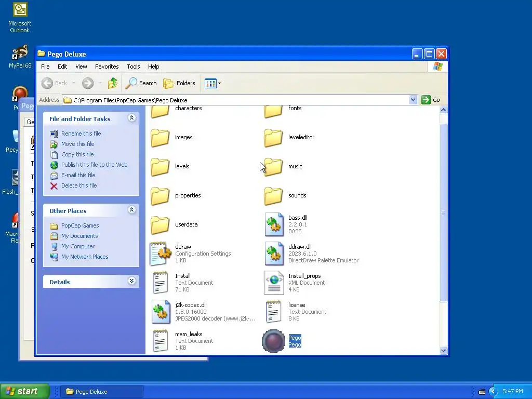Click Rename this file link
532x399 pixels.
tap(81, 134)
